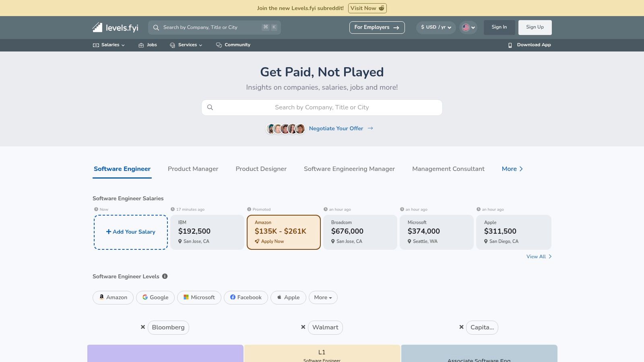Click the Services headset icon
The height and width of the screenshot is (362, 644).
pos(172,45)
